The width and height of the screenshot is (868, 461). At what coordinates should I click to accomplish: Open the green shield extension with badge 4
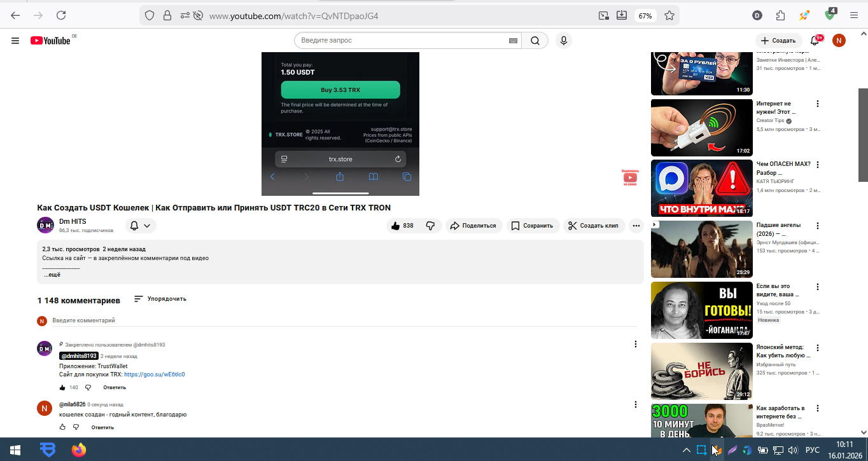tap(830, 14)
